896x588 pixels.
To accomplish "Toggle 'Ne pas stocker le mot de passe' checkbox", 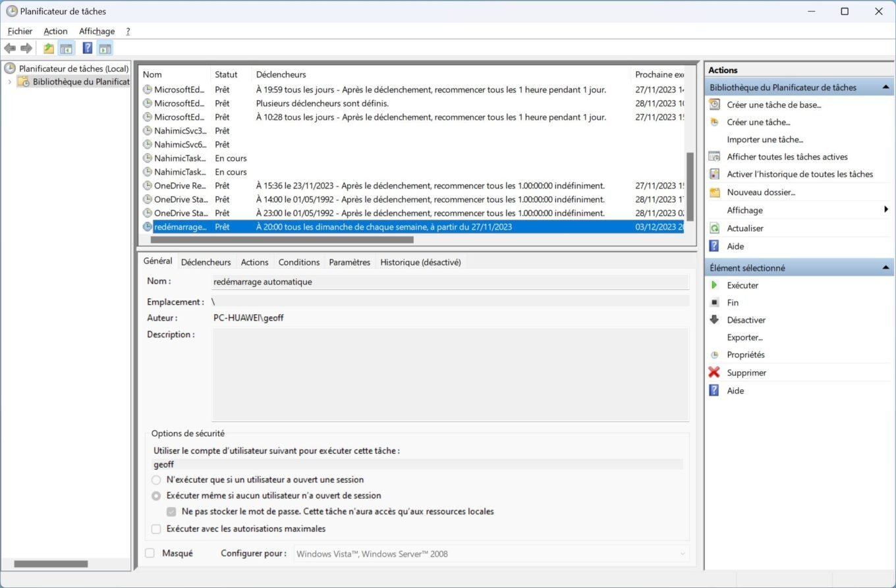I will [171, 512].
